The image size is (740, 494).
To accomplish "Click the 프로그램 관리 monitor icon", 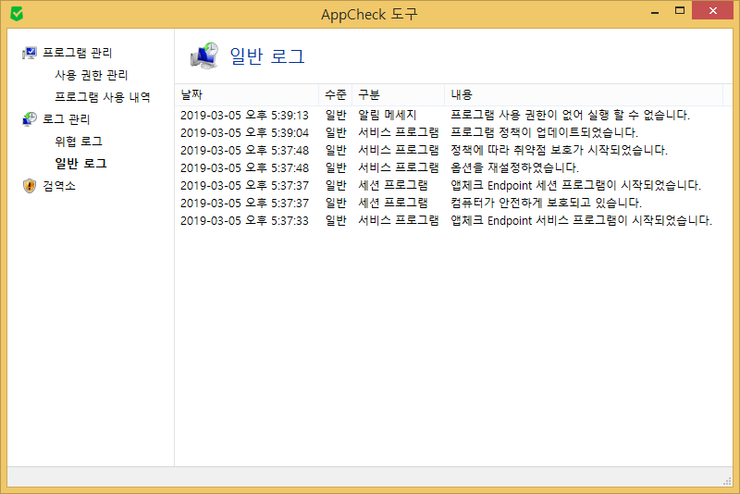I will [x=29, y=53].
